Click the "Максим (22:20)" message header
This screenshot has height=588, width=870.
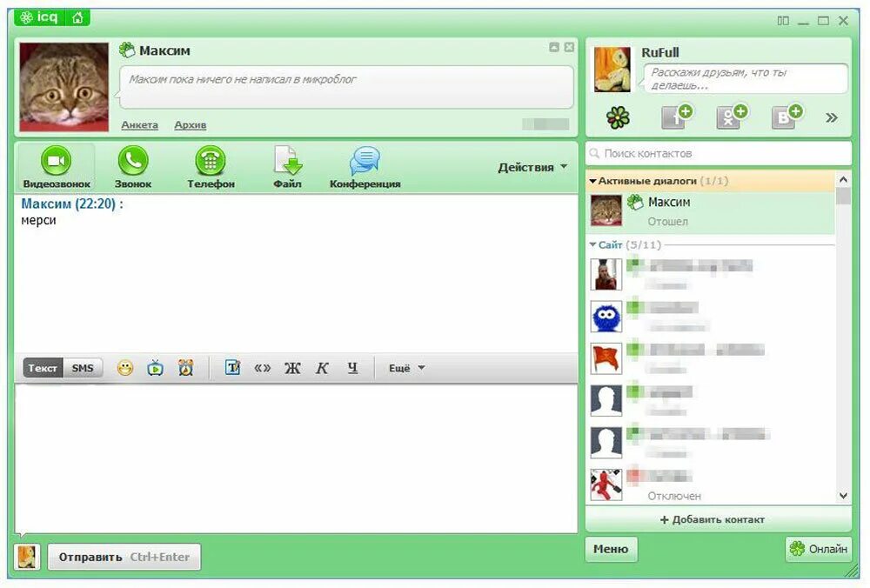click(x=72, y=204)
